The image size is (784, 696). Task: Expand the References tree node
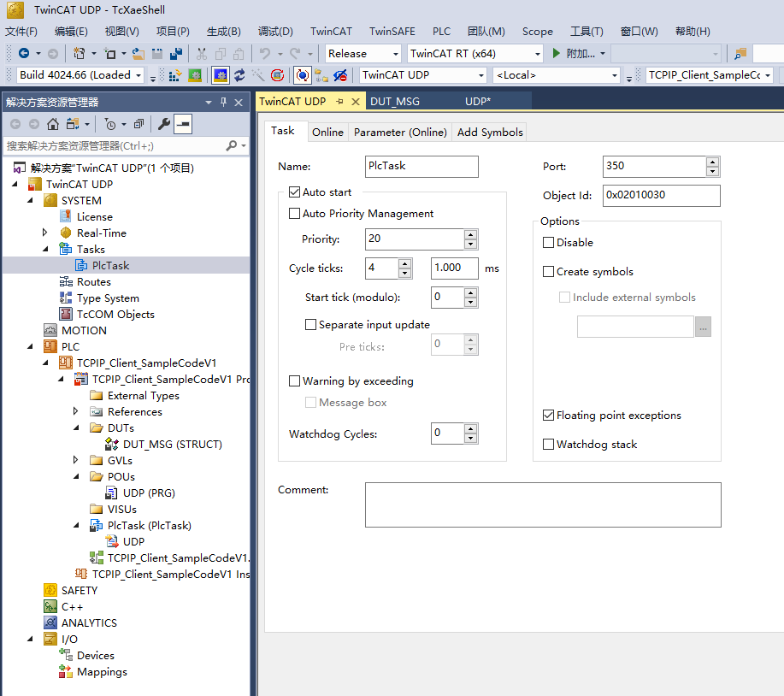pos(75,411)
